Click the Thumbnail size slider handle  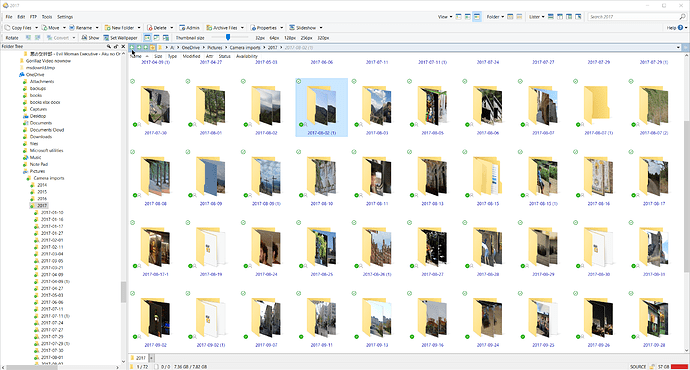(x=228, y=37)
